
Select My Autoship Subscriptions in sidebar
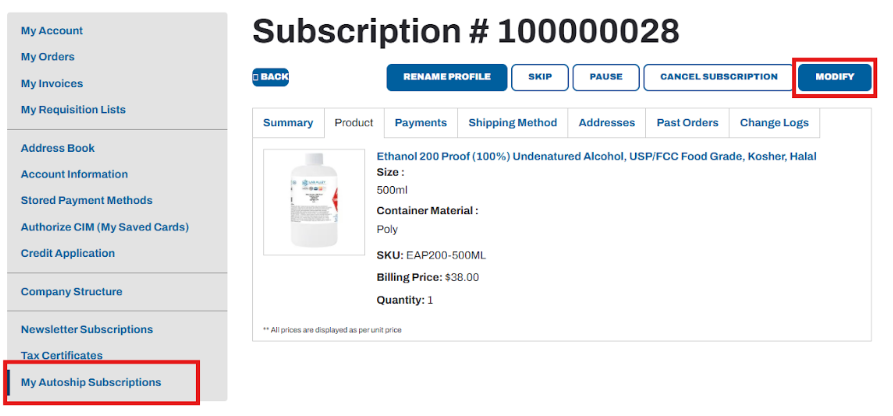click(91, 382)
